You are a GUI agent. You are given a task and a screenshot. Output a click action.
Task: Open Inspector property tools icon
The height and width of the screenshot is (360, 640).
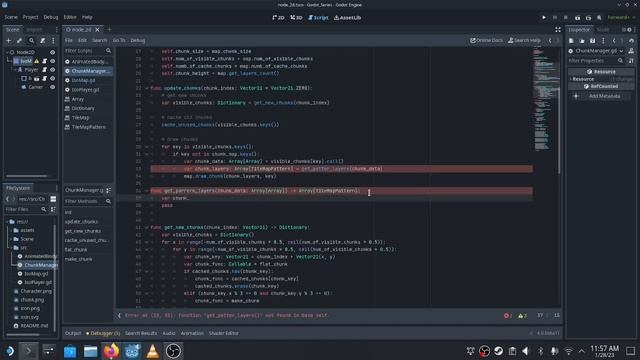click(x=631, y=61)
